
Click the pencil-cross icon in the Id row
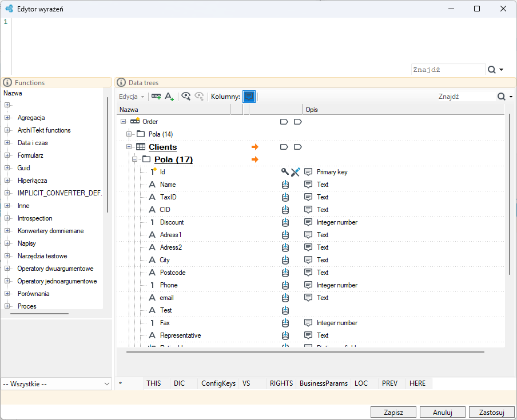coord(296,171)
